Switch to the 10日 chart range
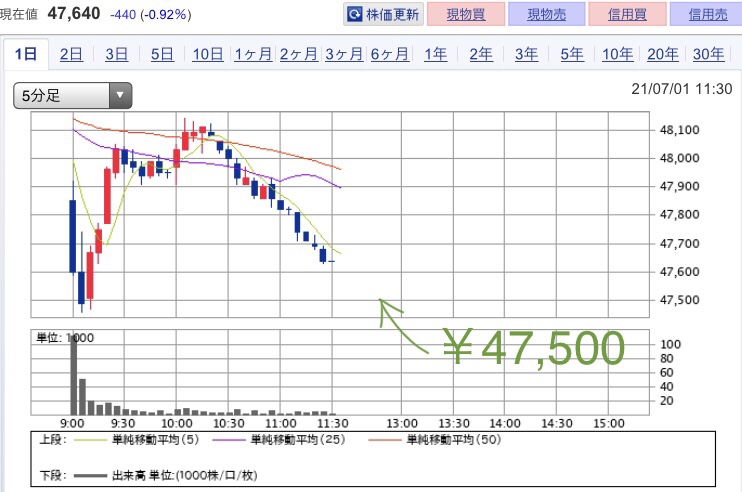742x492 pixels. pos(208,54)
